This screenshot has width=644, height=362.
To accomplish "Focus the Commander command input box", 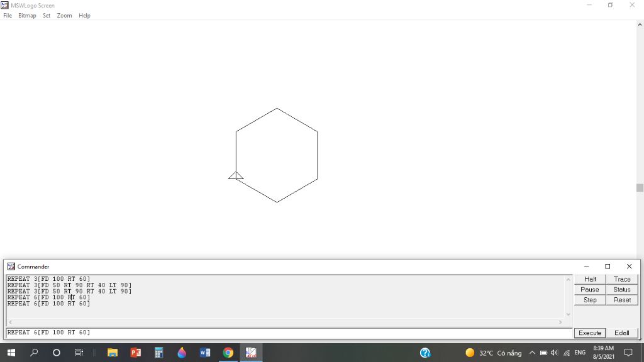I will click(289, 333).
